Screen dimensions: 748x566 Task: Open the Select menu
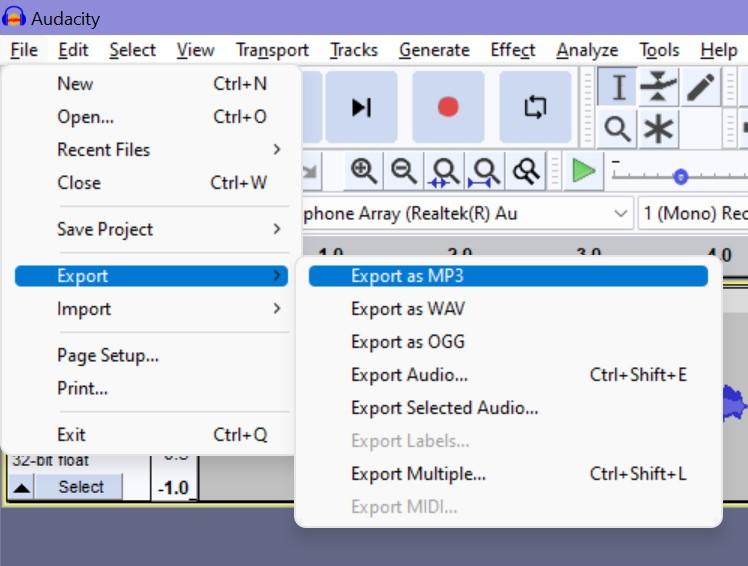(x=132, y=50)
